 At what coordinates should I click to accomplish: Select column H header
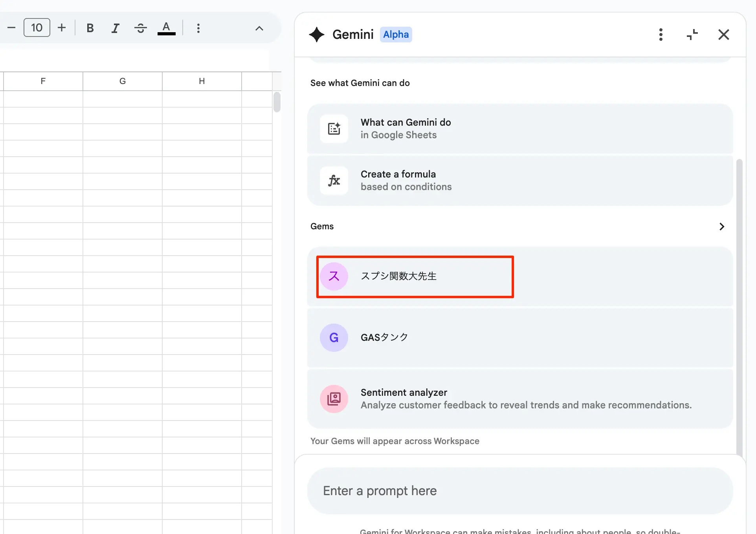click(x=202, y=81)
